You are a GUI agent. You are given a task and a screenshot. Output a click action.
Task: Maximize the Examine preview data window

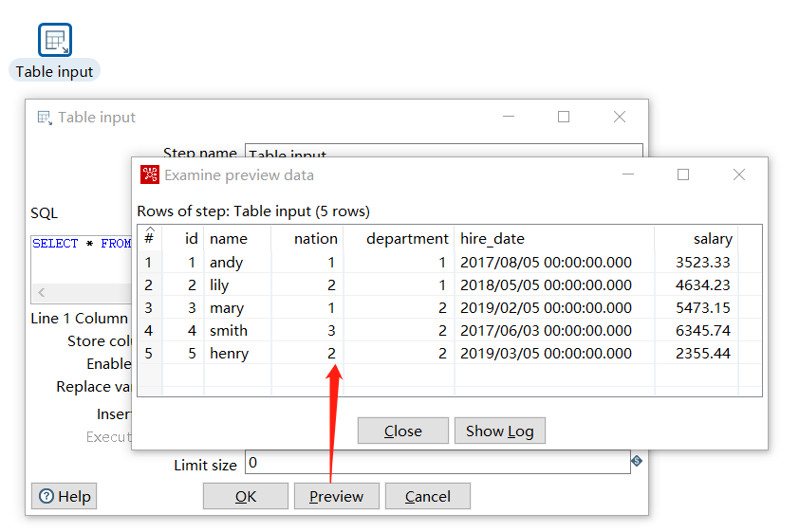click(x=682, y=174)
